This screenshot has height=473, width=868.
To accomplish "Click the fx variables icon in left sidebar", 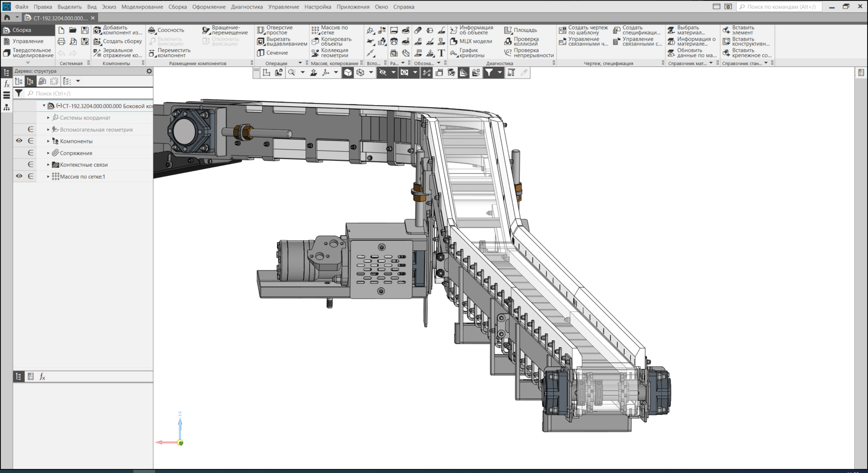I will tap(7, 84).
